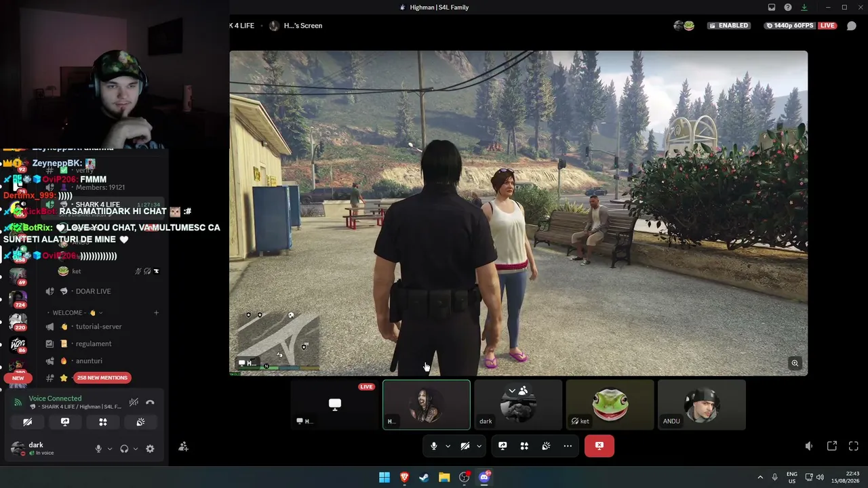Open activities icon in call bar

coord(524,446)
